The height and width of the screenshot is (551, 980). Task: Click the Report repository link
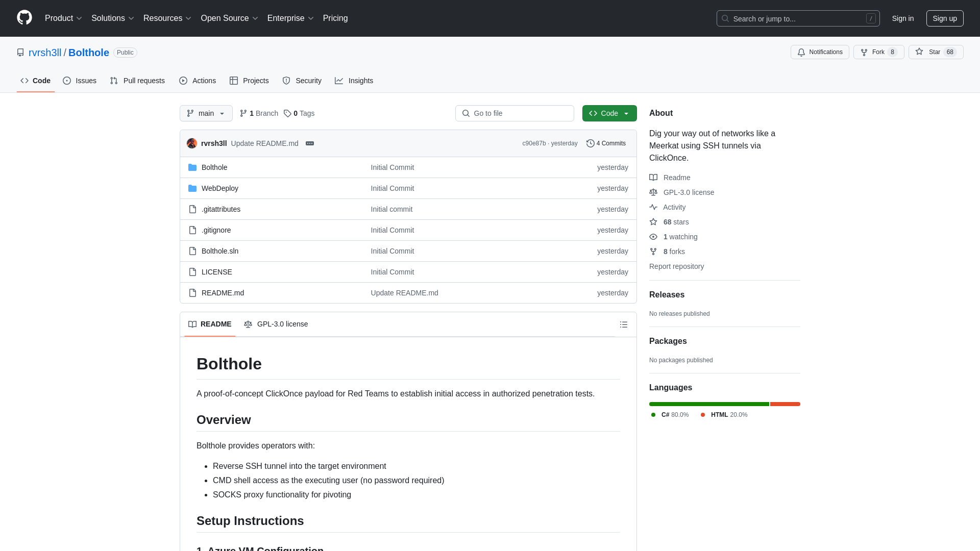coord(676,266)
